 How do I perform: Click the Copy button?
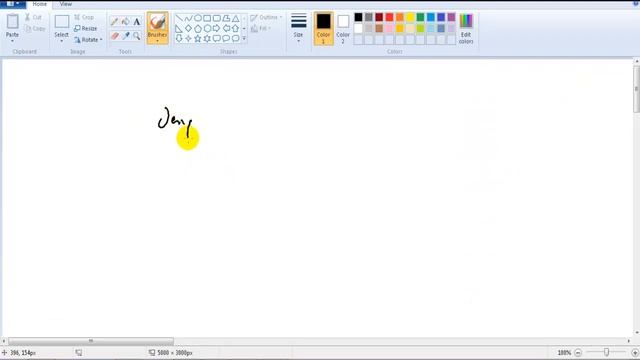tap(35, 29)
